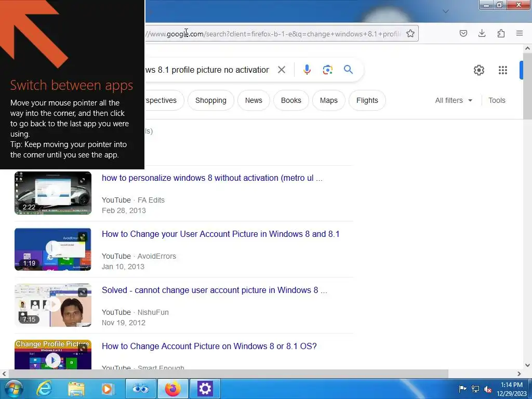The image size is (532, 399).
Task: Open the media player taskbar icon
Action: 108,389
